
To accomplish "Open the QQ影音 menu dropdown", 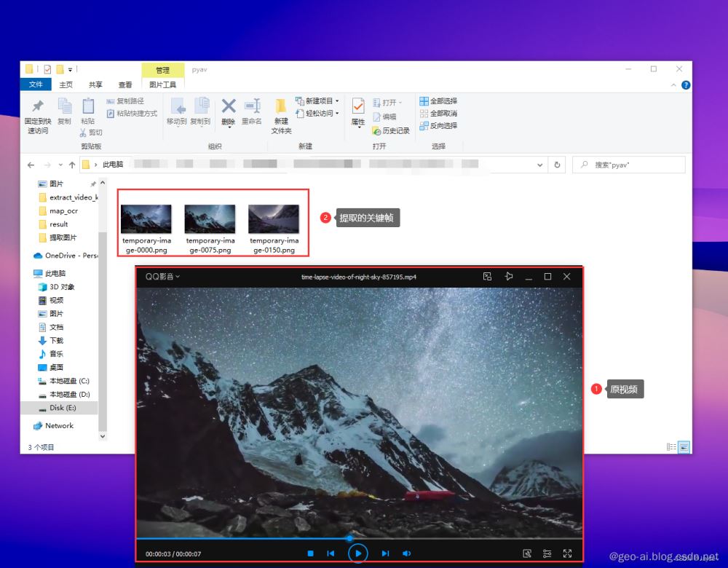I will click(x=162, y=276).
